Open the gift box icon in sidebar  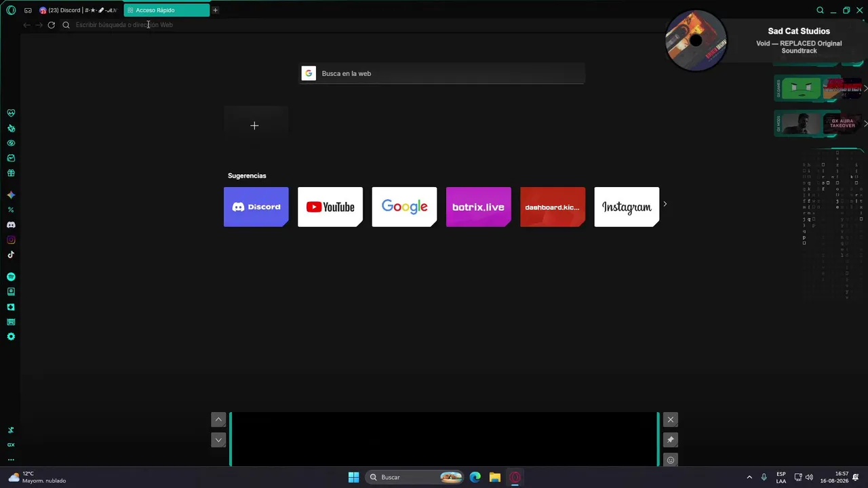click(11, 173)
